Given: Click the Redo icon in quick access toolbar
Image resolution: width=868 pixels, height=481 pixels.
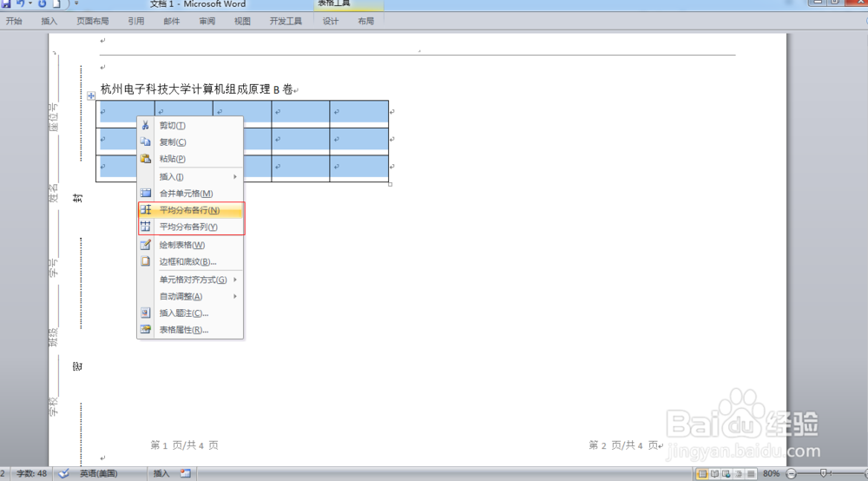Looking at the screenshot, I should pos(42,3).
